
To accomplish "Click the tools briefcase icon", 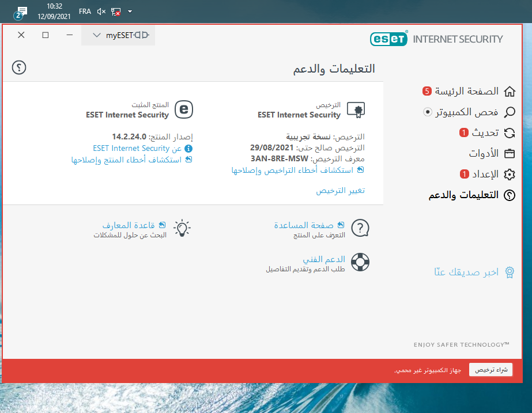I will point(510,154).
